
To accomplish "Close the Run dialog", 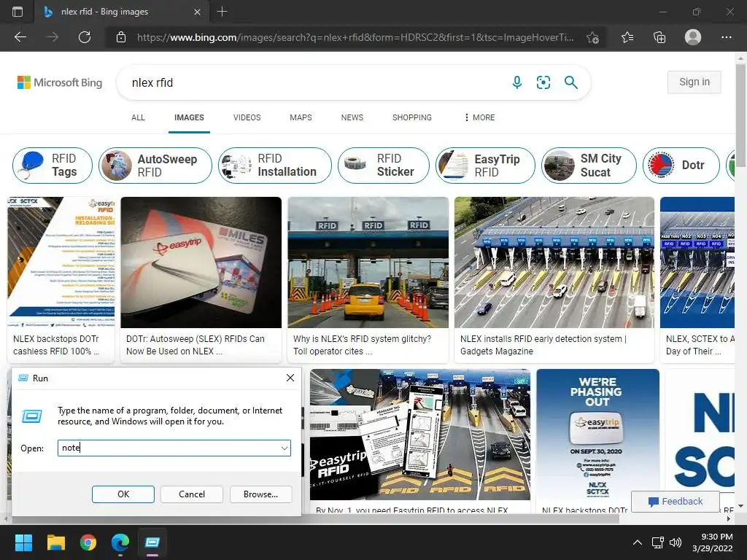I will 290,378.
